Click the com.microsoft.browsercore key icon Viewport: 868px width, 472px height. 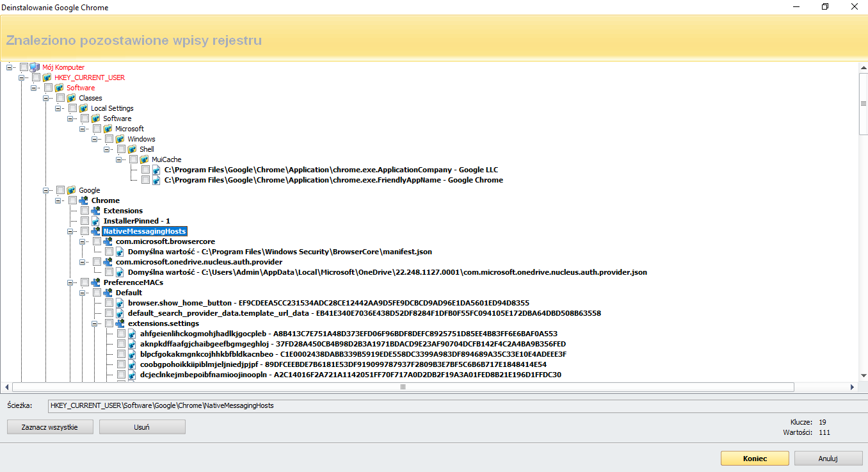tap(108, 241)
